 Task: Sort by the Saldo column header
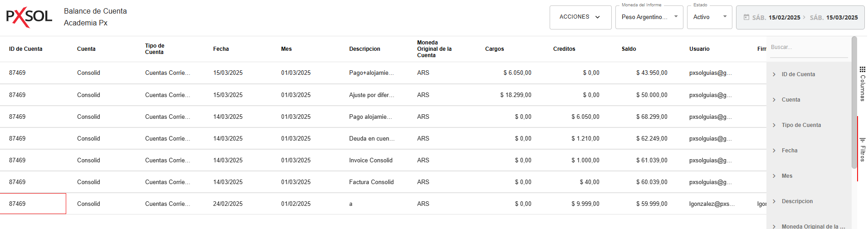629,49
